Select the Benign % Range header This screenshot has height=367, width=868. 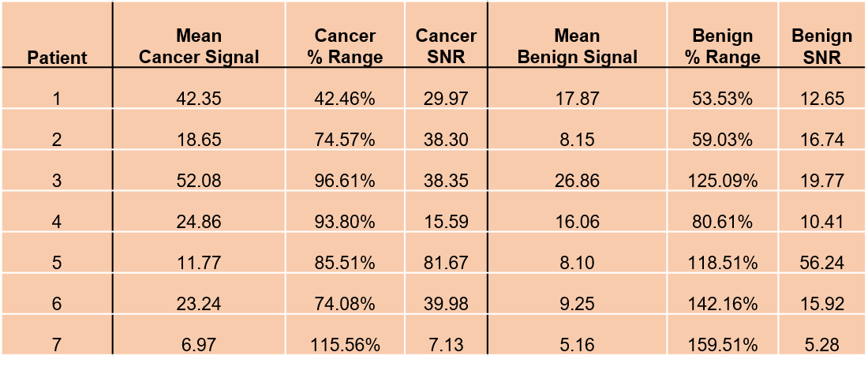[x=722, y=47]
